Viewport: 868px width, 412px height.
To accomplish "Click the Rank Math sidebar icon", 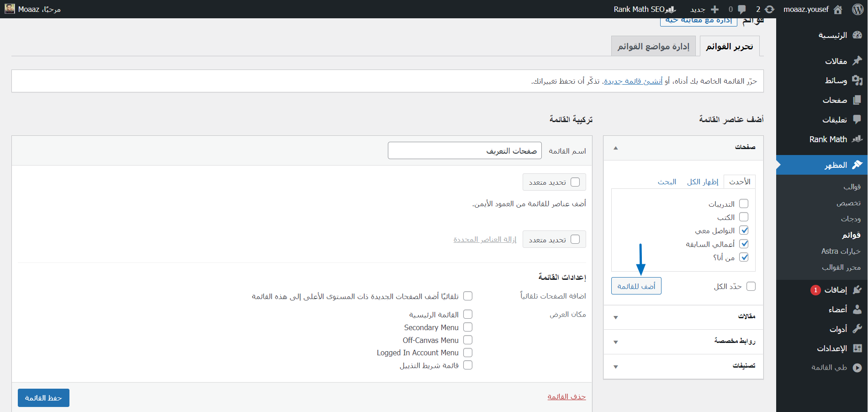I will pyautogui.click(x=857, y=139).
